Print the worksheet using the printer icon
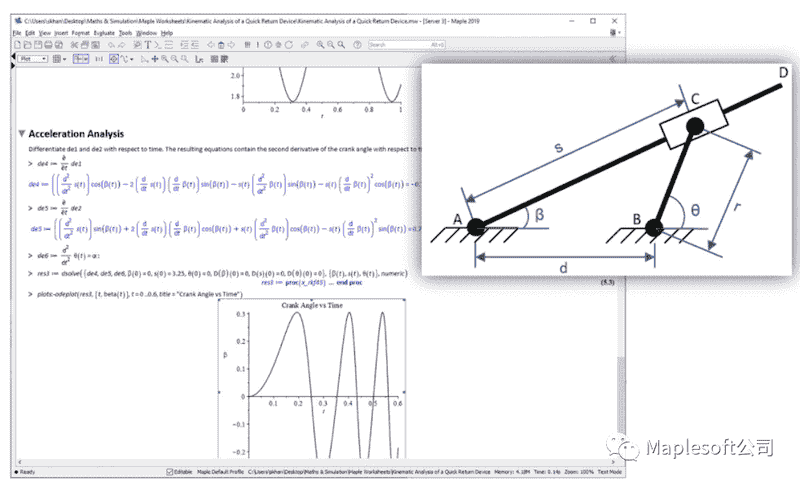 (48, 45)
